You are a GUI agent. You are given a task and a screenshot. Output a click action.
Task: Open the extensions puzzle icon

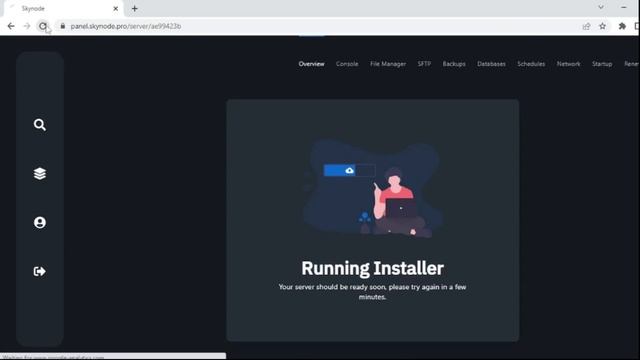(622, 26)
